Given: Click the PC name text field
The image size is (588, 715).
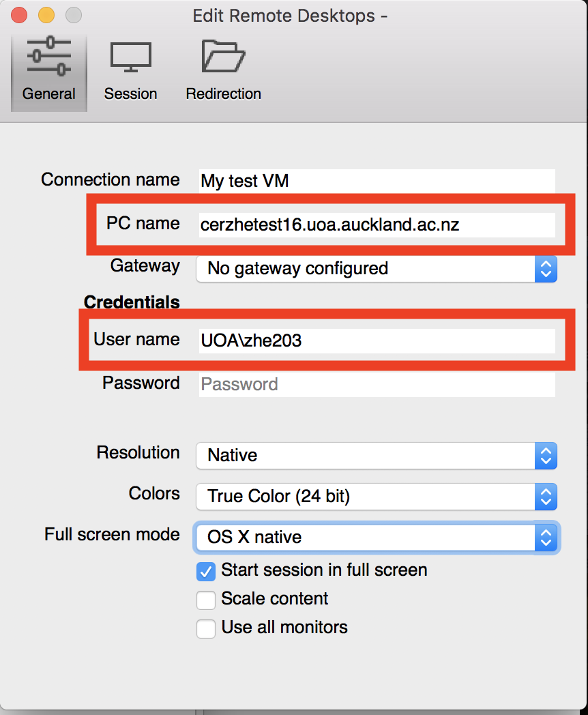Looking at the screenshot, I should click(x=377, y=224).
